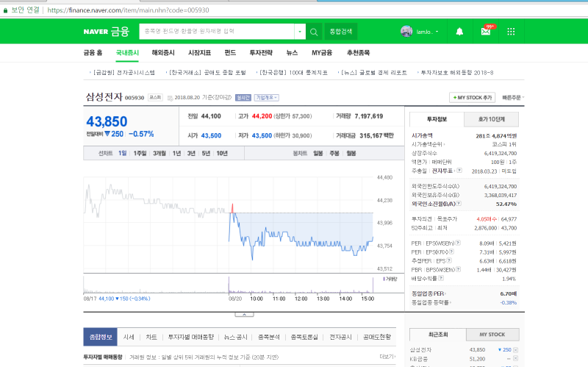
Task: Select the 종목분석 tab
Action: tap(268, 337)
